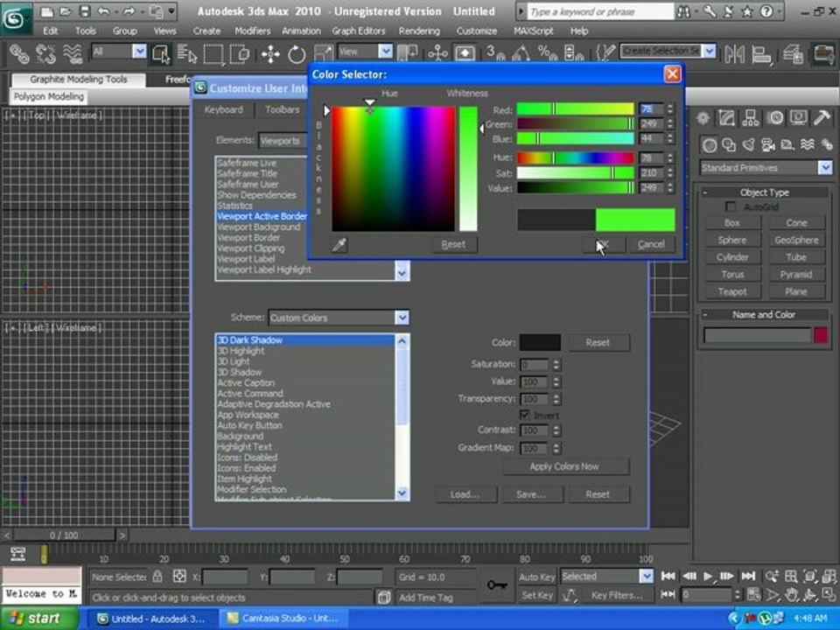Open Create Selection Set dropdown
840x630 pixels.
(x=710, y=51)
